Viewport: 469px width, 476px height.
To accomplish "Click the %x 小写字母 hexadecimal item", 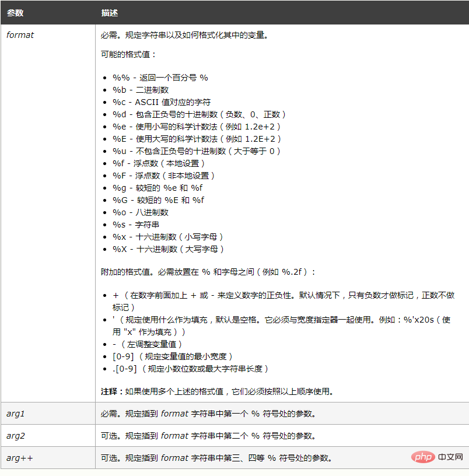I will (169, 236).
